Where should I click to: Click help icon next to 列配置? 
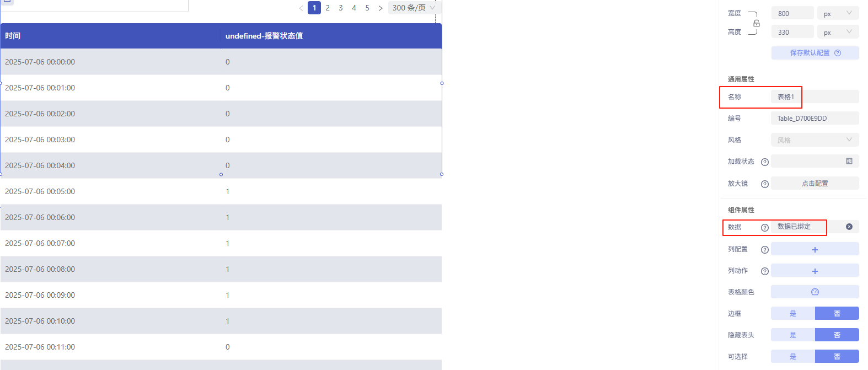pyautogui.click(x=765, y=250)
